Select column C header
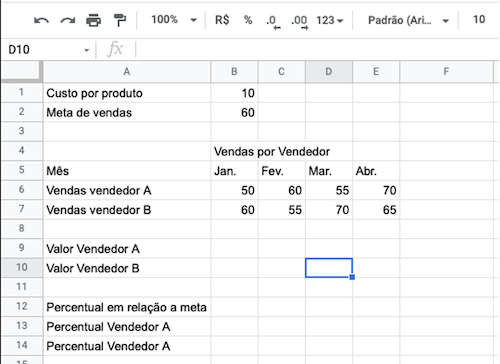 point(282,72)
